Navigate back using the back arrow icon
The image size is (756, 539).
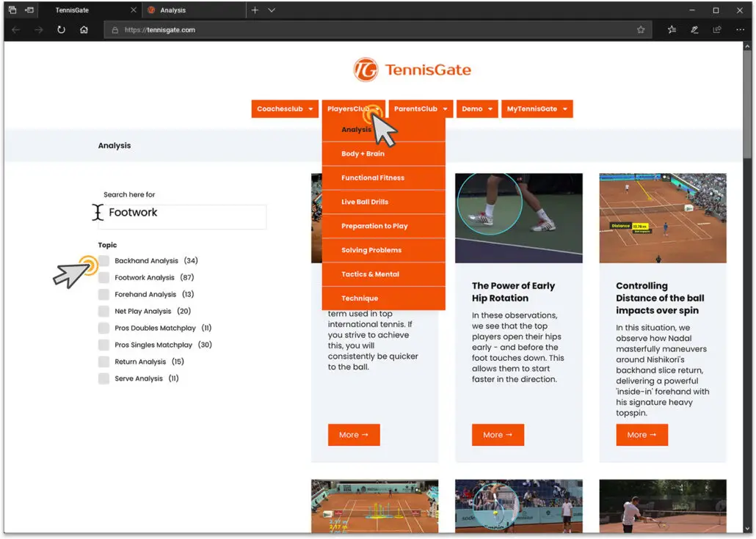click(15, 29)
